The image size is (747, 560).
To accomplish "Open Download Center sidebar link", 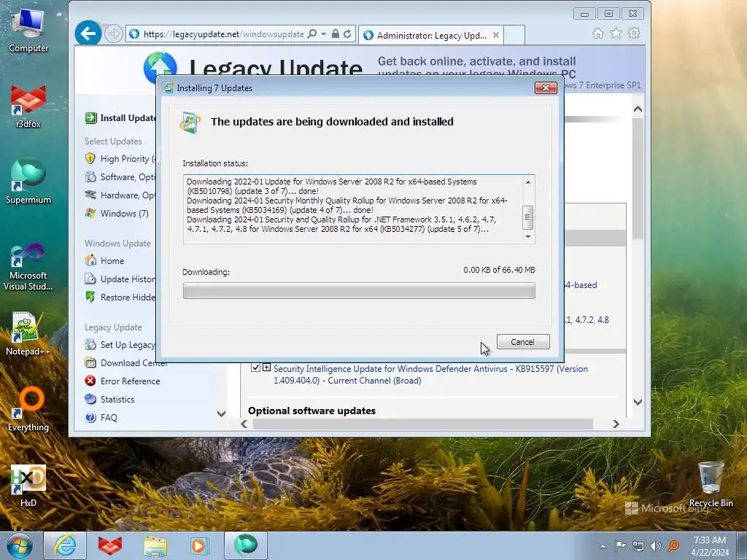I will (126, 363).
